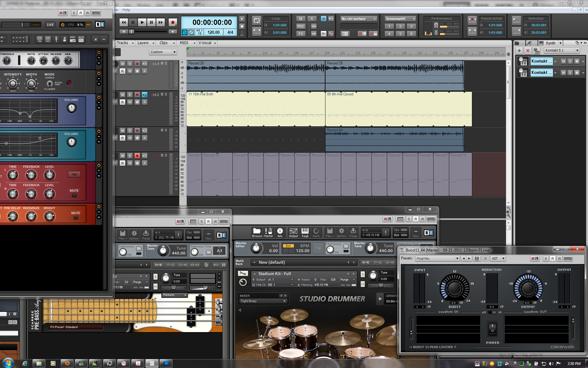Click the audio engine on/off icon in the time display
The width and height of the screenshot is (588, 368).
pos(185,32)
